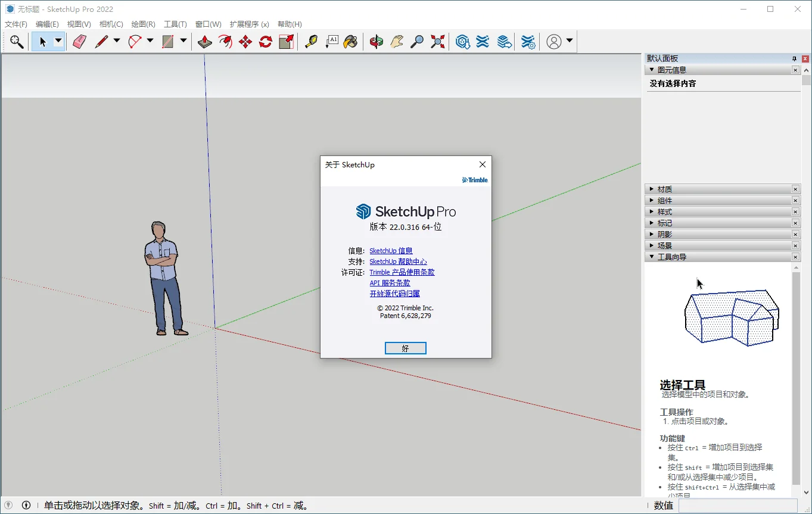Click the 好 button in the About dialog
Screen dimensions: 812x514
coord(406,348)
